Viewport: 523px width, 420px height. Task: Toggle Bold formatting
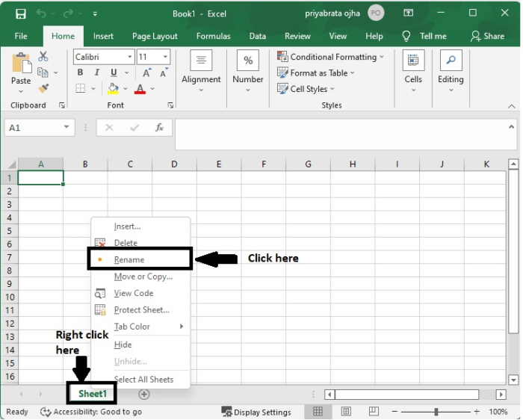point(80,72)
